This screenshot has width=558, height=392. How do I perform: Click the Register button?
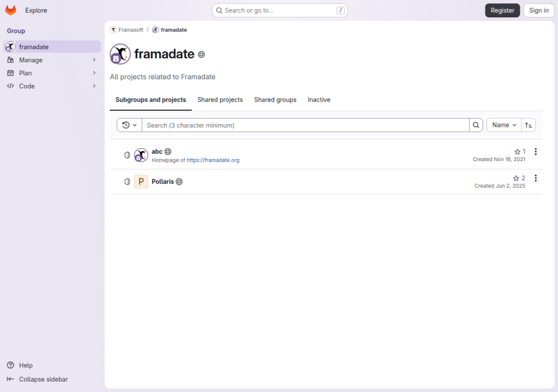tap(502, 10)
